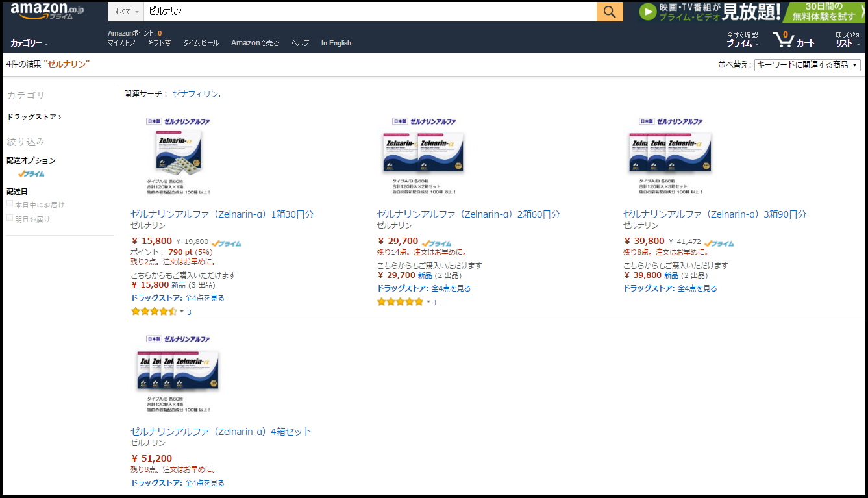This screenshot has width=868, height=498.
Task: Click the star rating with 3 reviews
Action: pos(154,312)
